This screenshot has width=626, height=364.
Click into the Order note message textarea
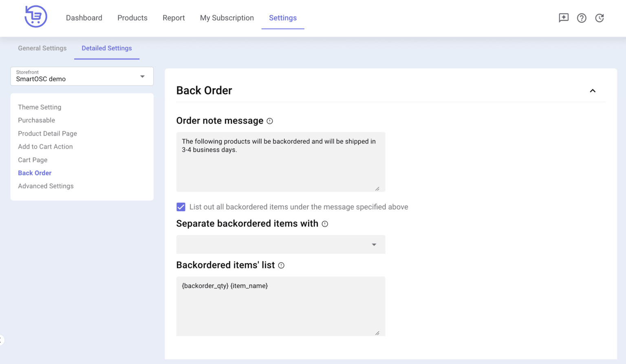coord(281,162)
